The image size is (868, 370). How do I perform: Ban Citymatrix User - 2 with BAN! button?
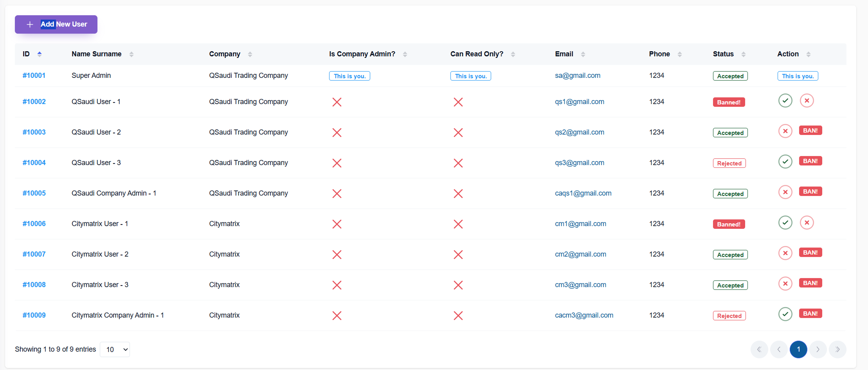coord(810,253)
